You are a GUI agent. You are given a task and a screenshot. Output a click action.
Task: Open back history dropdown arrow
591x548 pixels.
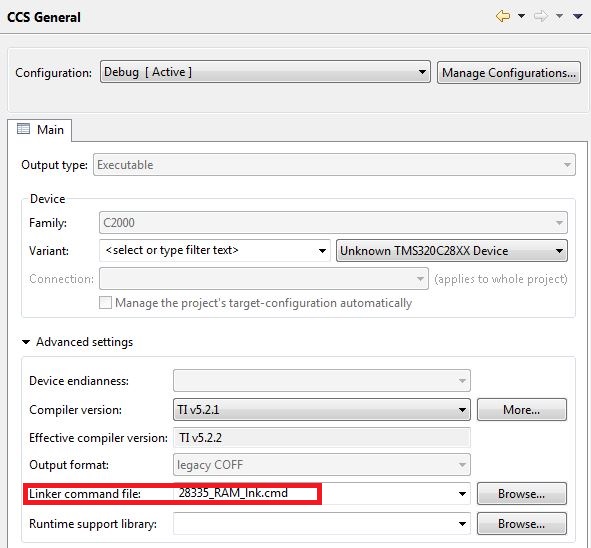(x=522, y=16)
